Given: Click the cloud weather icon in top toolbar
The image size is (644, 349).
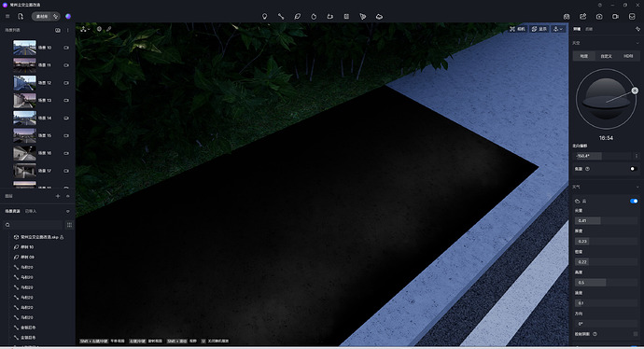Looking at the screenshot, I should point(379,17).
